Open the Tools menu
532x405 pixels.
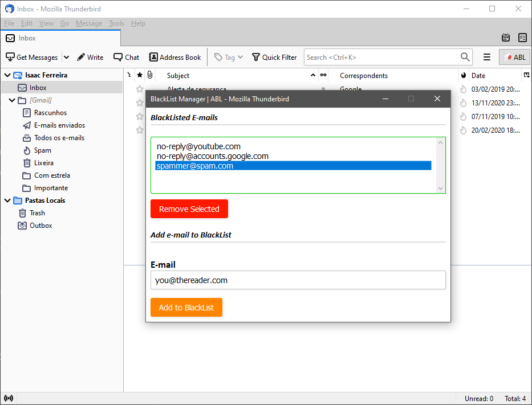(x=116, y=23)
